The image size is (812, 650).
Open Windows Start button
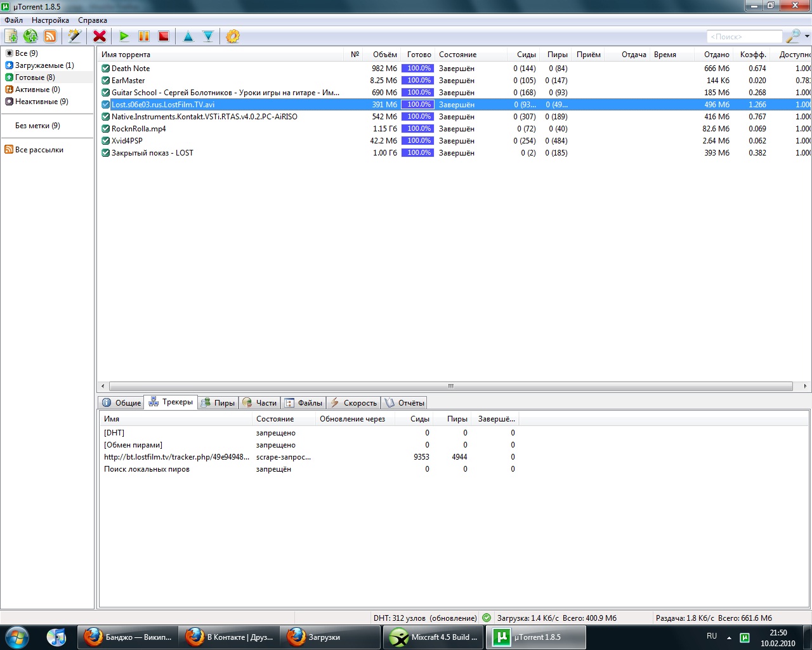tap(17, 637)
